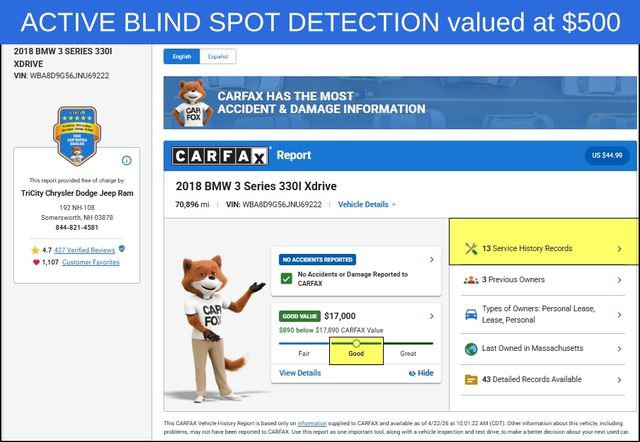Expand the Vehicle Details dropdown
This screenshot has height=442, width=640.
(366, 204)
